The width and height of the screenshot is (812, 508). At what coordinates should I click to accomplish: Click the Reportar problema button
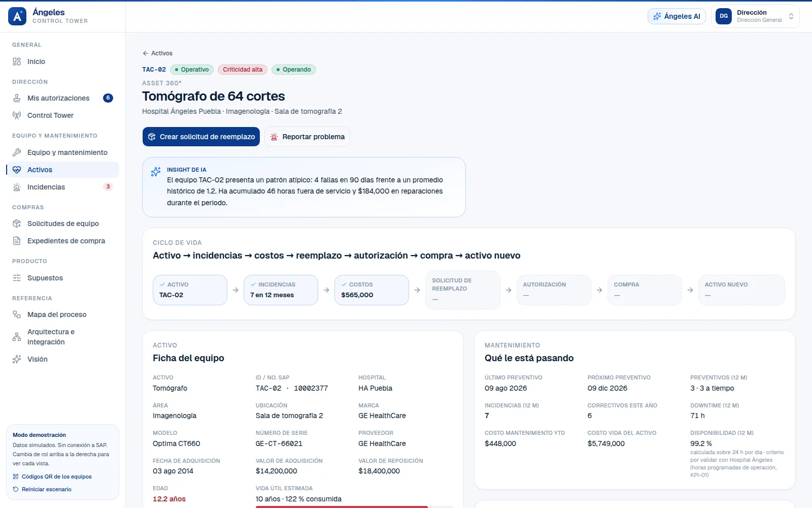(x=307, y=137)
